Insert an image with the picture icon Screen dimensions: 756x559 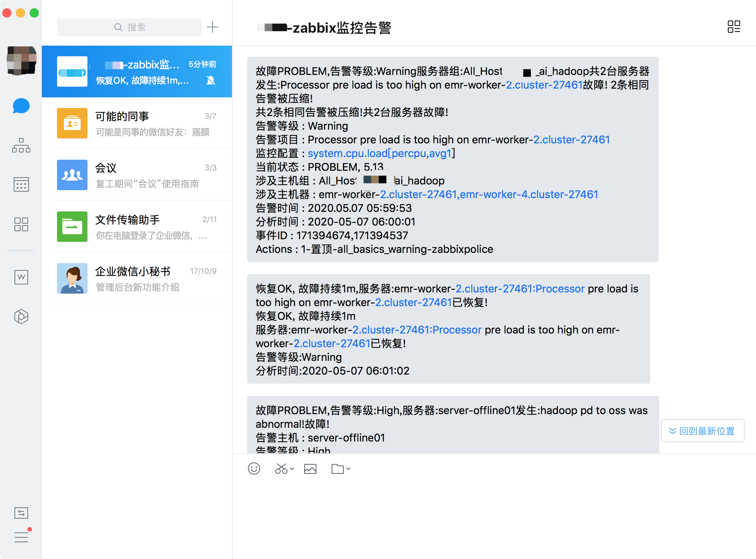310,469
